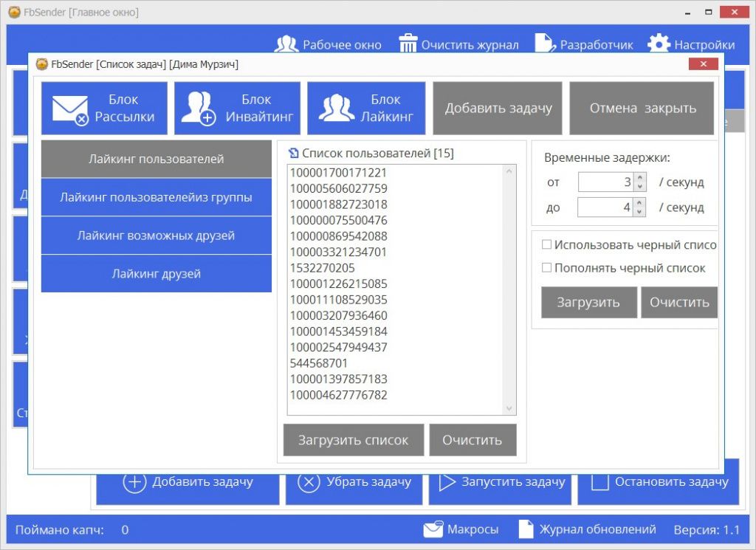Click the add-user icon of Блок Инвайтинг
This screenshot has width=756, height=550.
(199, 109)
